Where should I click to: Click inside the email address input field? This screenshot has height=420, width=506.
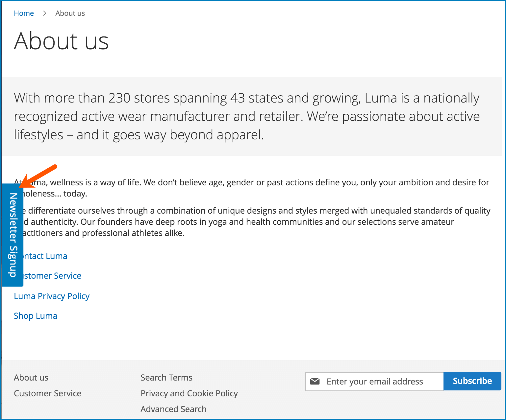(x=375, y=381)
